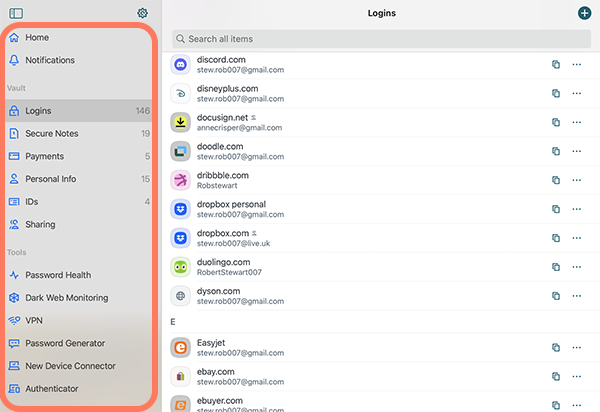Select Logins vault section
Screen dimensions: 600x412
(x=78, y=111)
